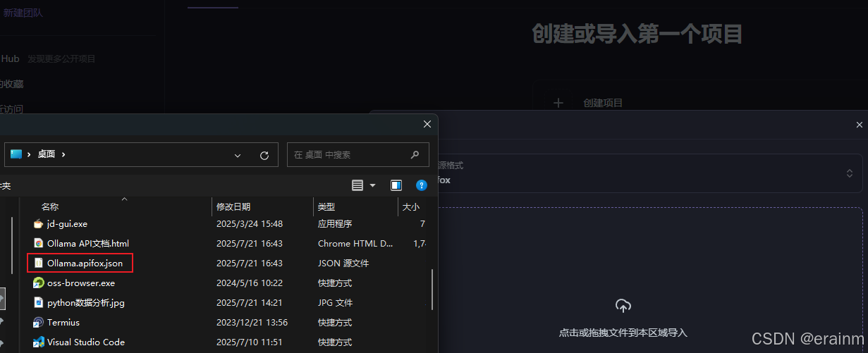Click the search magnifier icon

coord(415,154)
